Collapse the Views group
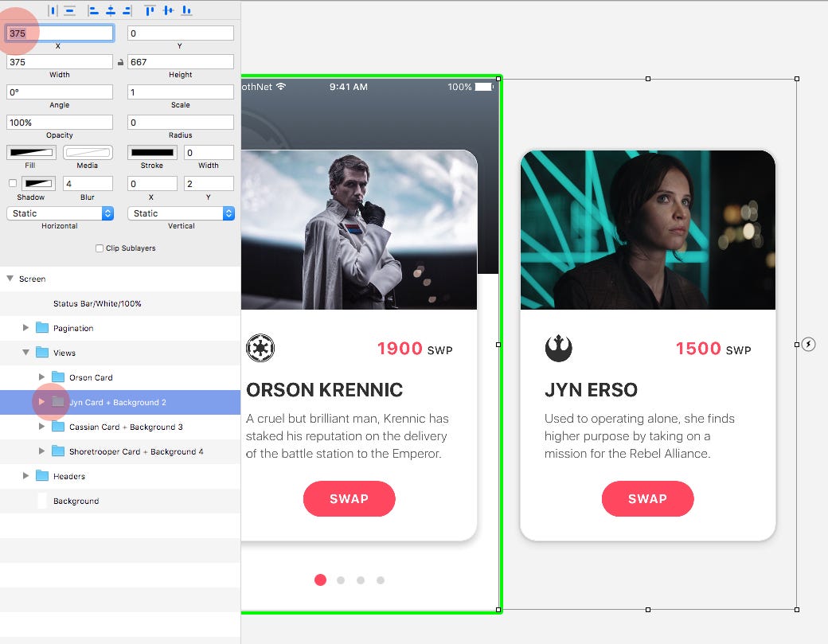The image size is (828, 644). [25, 352]
